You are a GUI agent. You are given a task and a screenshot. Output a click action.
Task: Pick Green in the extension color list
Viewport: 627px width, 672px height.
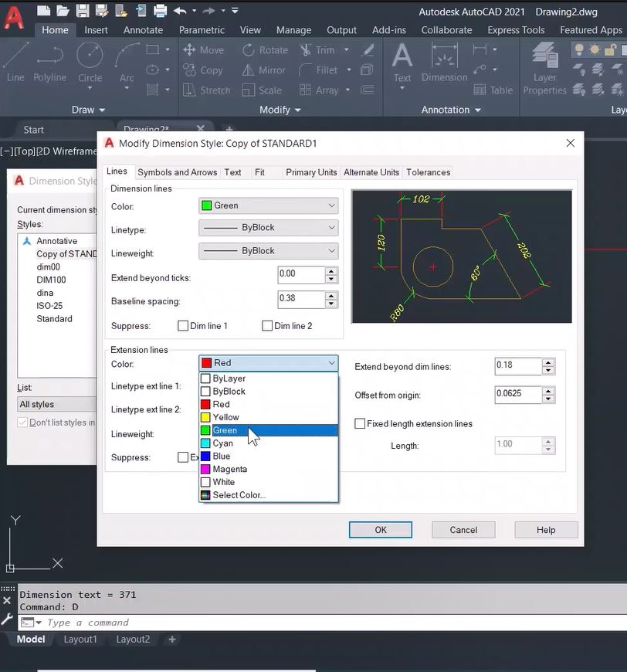(x=269, y=430)
